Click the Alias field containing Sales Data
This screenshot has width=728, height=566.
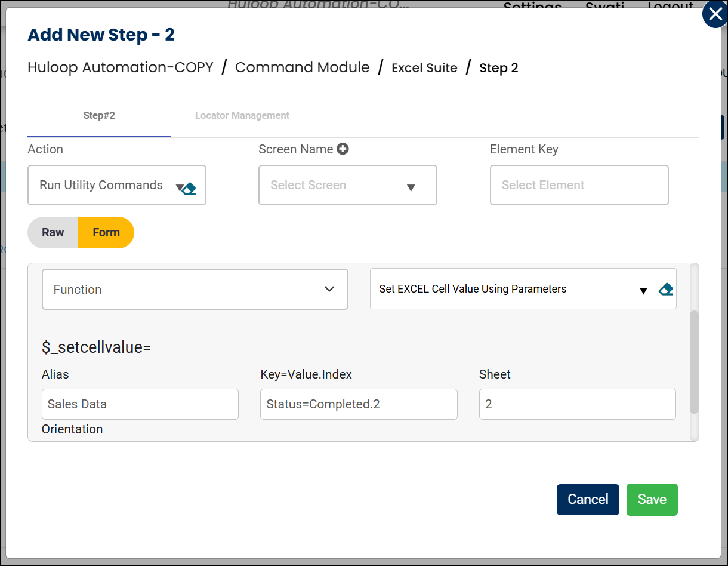[x=140, y=404]
